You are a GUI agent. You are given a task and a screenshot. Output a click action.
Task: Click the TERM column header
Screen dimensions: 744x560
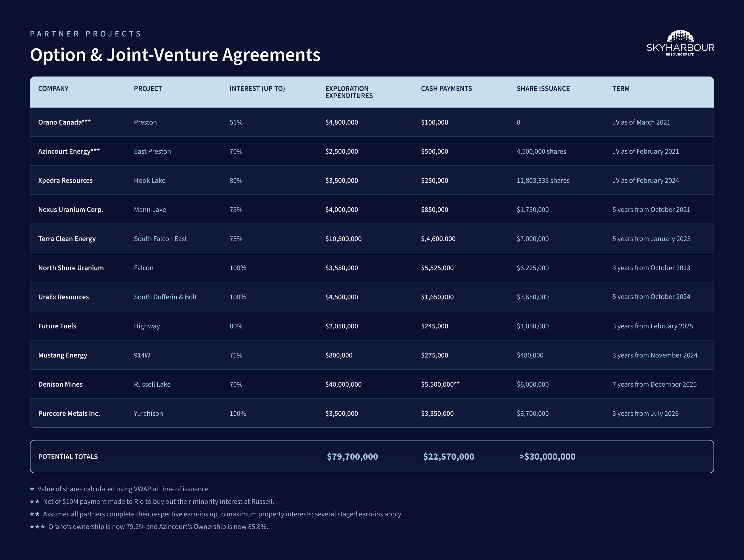click(x=621, y=88)
